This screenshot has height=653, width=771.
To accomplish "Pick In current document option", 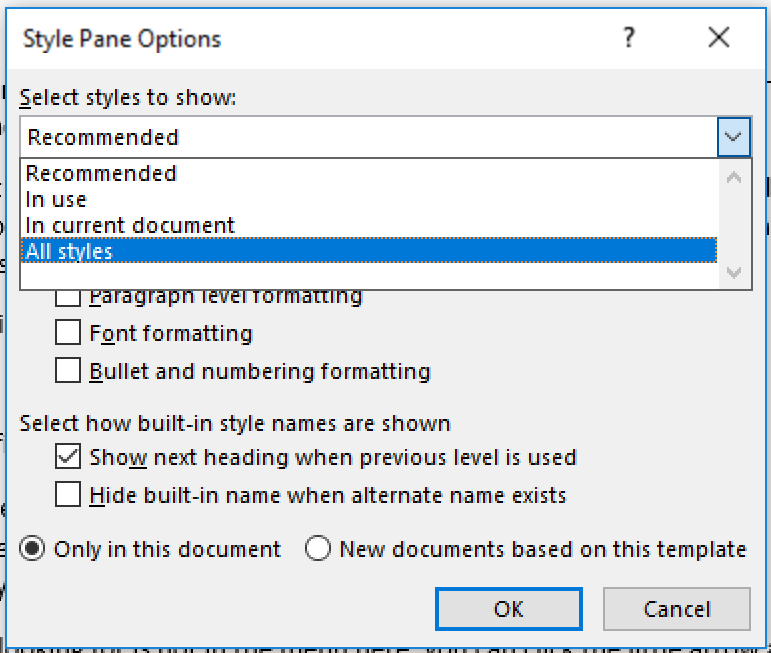I will coord(130,225).
